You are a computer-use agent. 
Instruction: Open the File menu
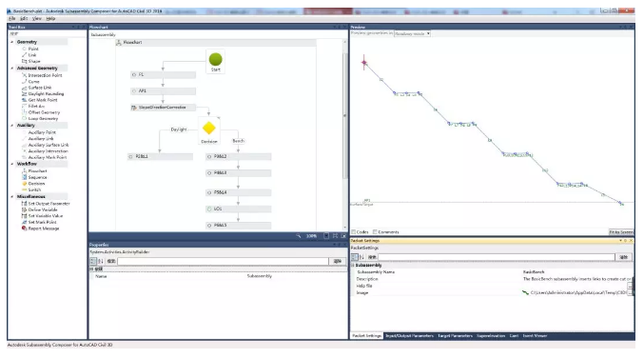point(12,18)
